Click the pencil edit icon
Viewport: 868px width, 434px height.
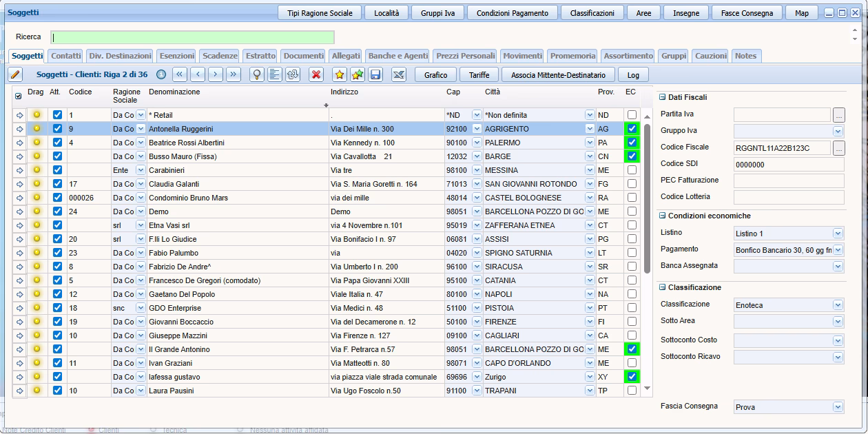pyautogui.click(x=16, y=74)
